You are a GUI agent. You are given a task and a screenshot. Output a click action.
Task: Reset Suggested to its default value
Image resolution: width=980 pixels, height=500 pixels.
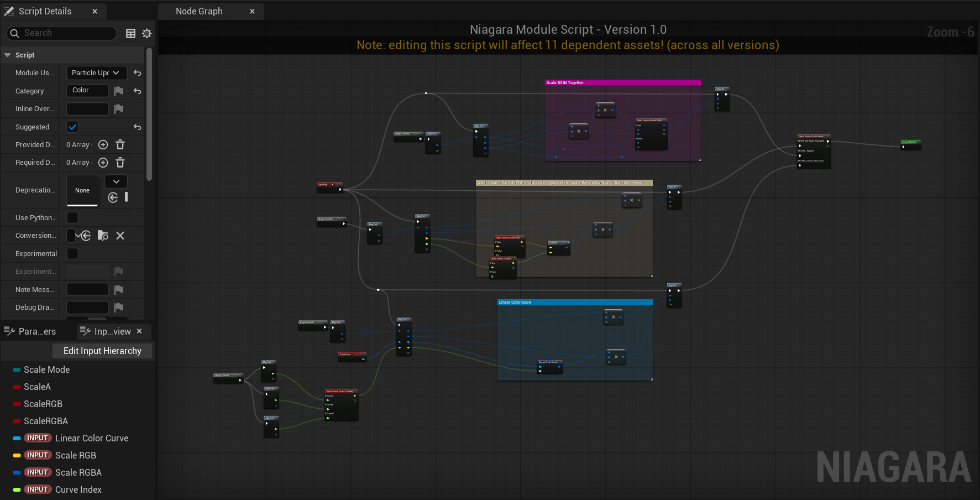pyautogui.click(x=137, y=127)
